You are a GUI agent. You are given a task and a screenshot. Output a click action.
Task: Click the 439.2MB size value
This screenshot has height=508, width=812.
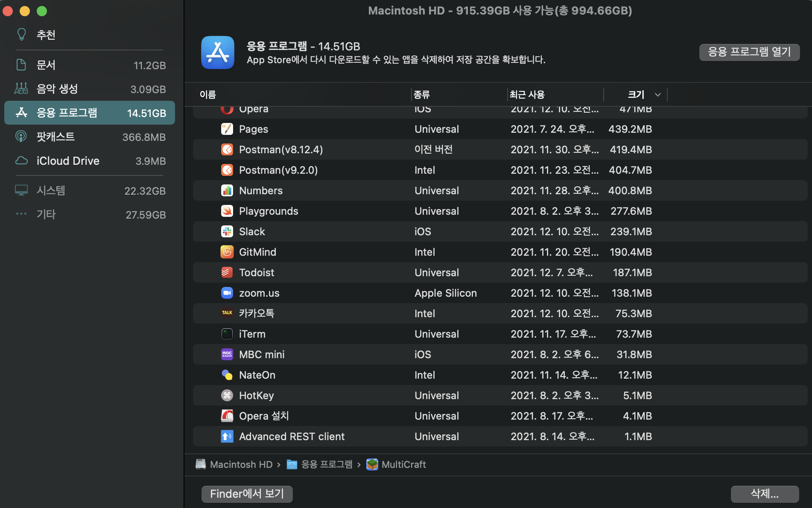tap(630, 129)
